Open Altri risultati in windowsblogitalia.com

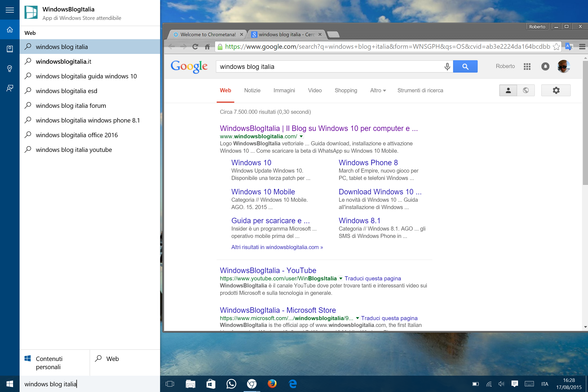(277, 247)
